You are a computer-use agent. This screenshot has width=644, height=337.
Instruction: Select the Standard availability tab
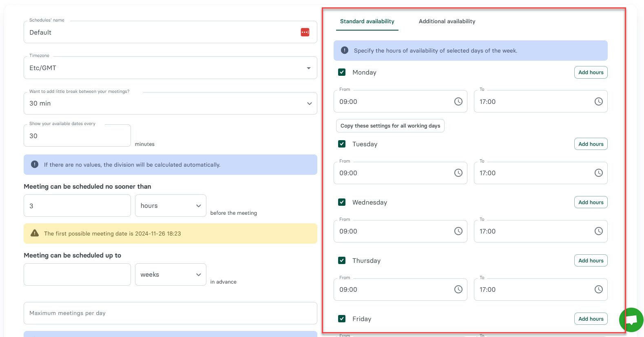367,21
